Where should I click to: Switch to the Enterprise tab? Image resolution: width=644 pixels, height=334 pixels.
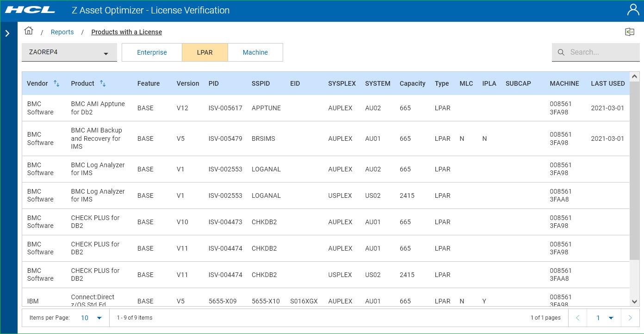152,52
